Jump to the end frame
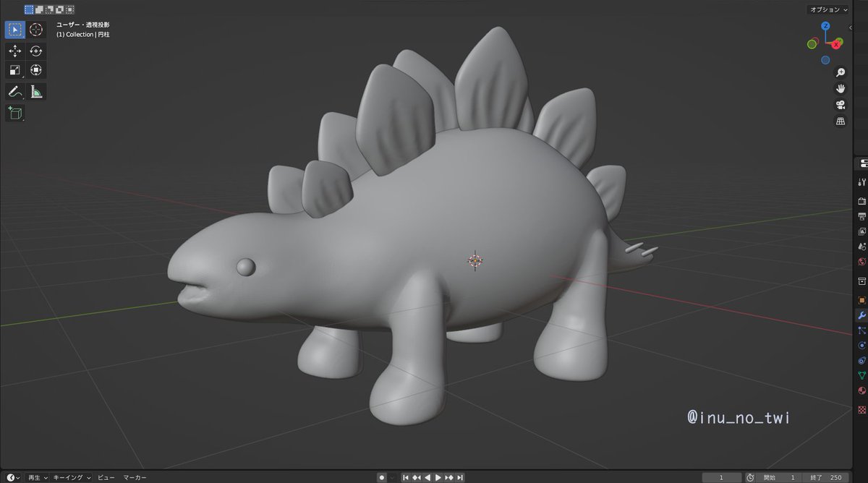This screenshot has width=868, height=483. click(460, 477)
